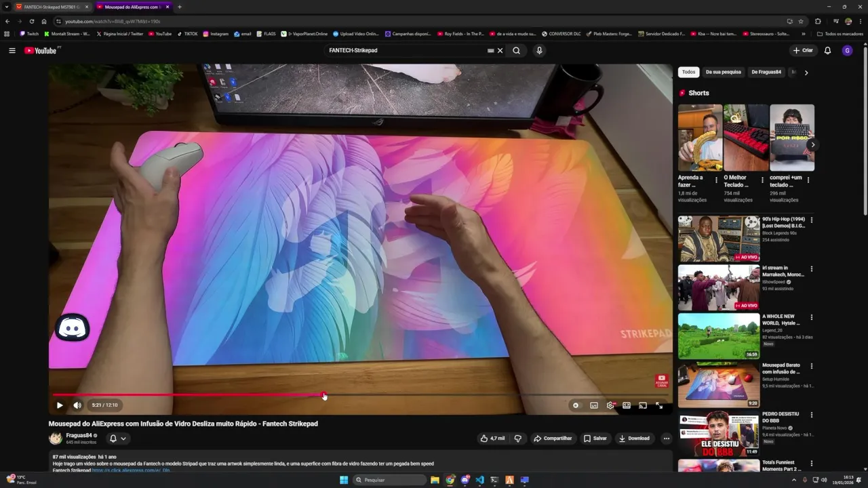Open the Aprenda a fazer short thumbnail
Screen dimensions: 868x488
point(700,138)
